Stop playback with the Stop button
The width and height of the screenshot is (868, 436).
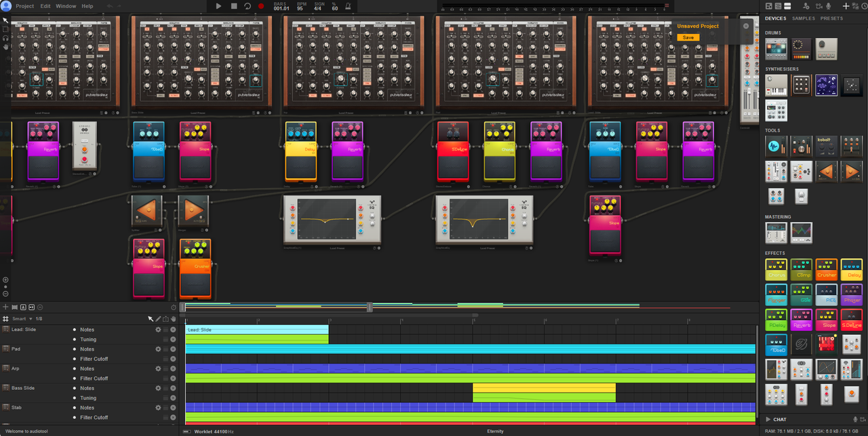click(x=234, y=6)
